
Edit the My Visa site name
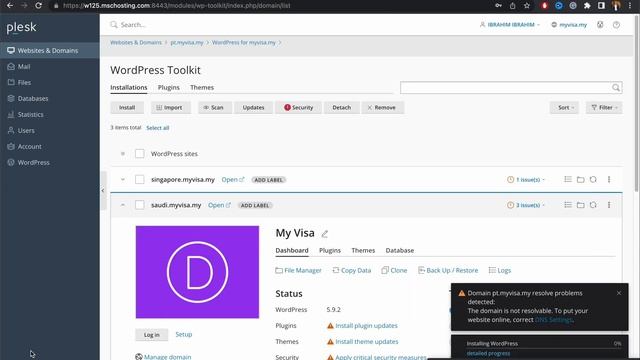pyautogui.click(x=324, y=234)
